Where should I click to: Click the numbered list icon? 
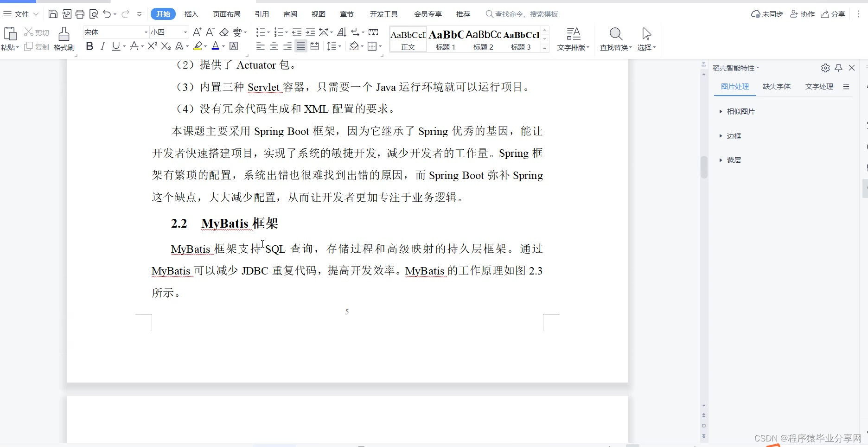[278, 32]
